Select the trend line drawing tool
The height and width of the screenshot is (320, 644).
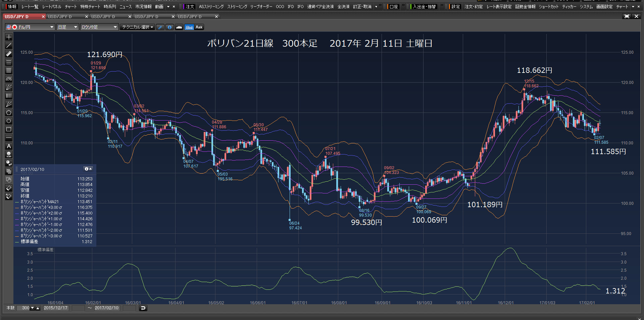tap(9, 45)
